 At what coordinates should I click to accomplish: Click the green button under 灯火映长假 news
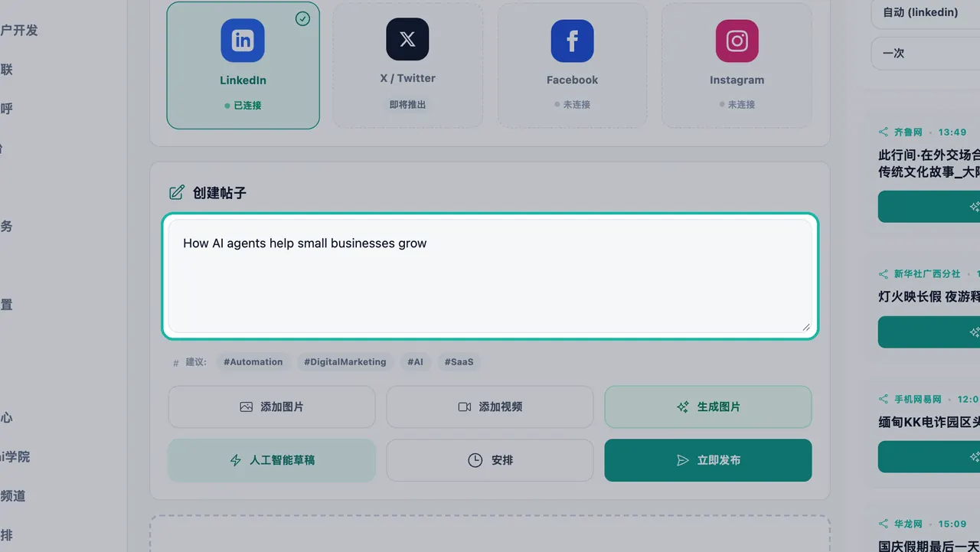click(x=929, y=332)
